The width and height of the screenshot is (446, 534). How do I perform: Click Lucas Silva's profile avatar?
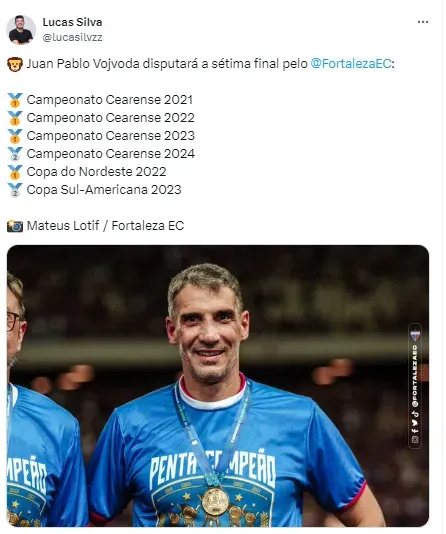[x=21, y=30]
